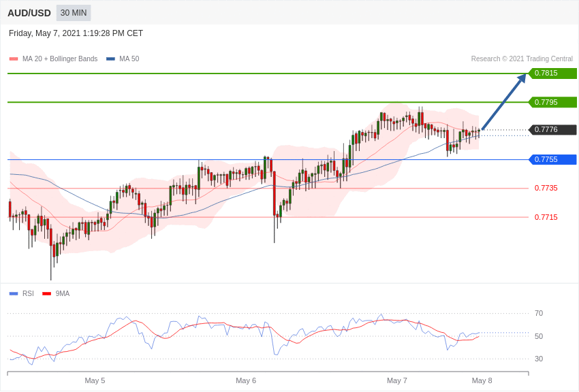Click the RSI legend color swatch
Screen dimensions: 579x392
click(14, 294)
